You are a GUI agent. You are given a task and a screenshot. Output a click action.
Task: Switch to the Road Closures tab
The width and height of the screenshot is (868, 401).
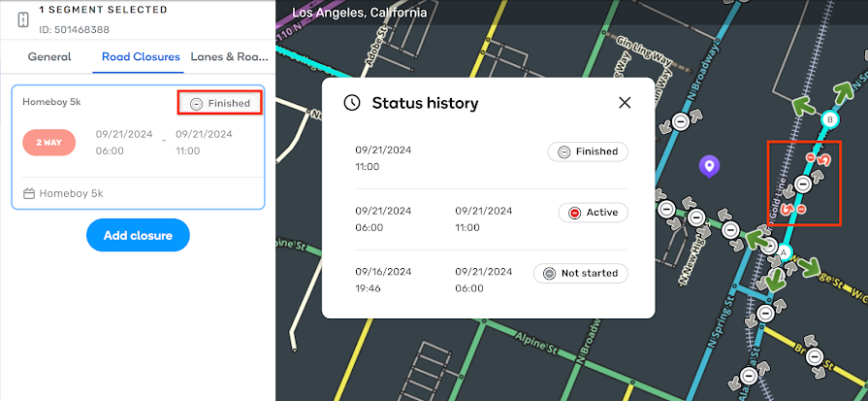(142, 56)
